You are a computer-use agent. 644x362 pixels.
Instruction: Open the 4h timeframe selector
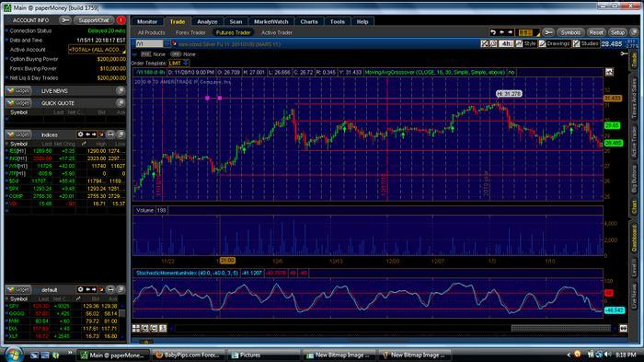click(506, 43)
